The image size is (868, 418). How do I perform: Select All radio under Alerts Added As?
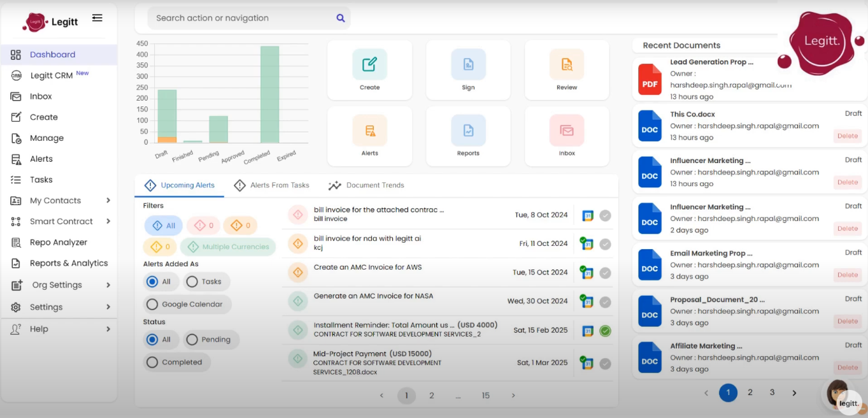(152, 281)
